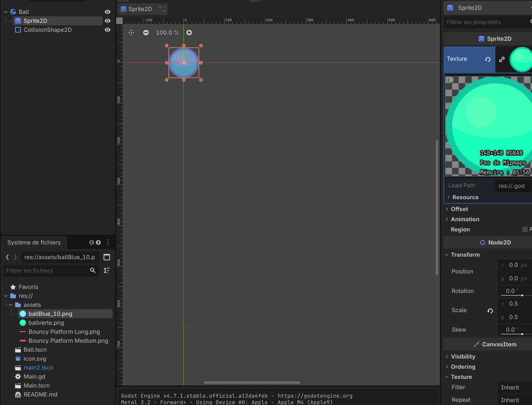Image resolution: width=532 pixels, height=405 pixels.
Task: Center the view with the crosshair icon
Action: click(131, 33)
